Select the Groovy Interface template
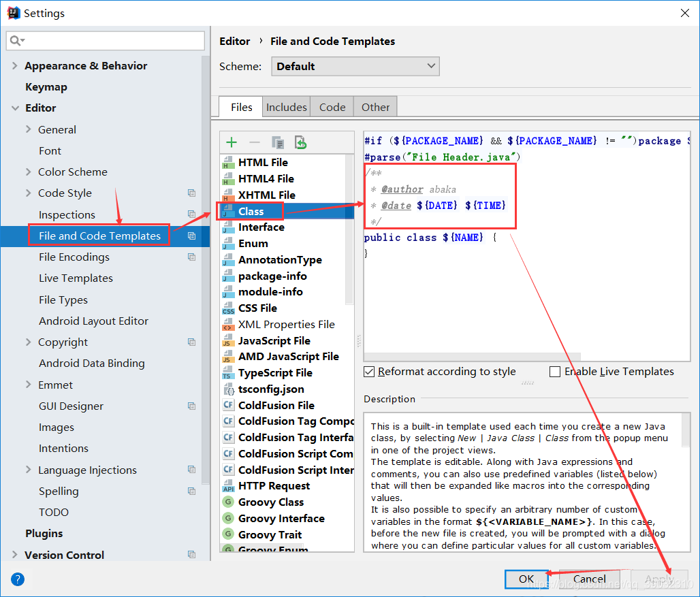700x597 pixels. pyautogui.click(x=287, y=519)
